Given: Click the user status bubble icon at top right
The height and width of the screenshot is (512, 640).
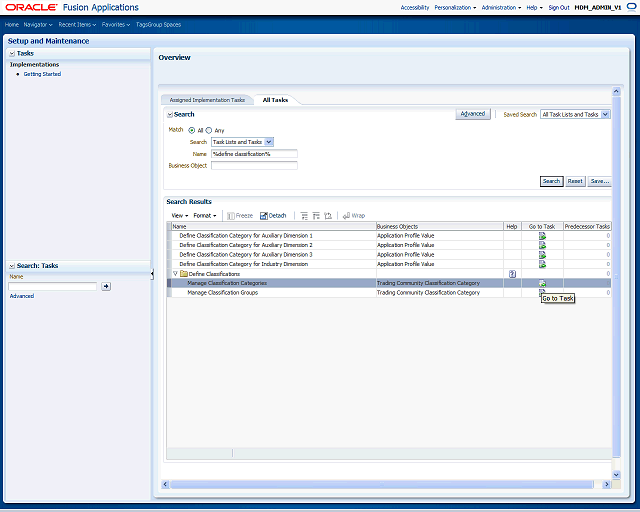Looking at the screenshot, I should pyautogui.click(x=631, y=7).
